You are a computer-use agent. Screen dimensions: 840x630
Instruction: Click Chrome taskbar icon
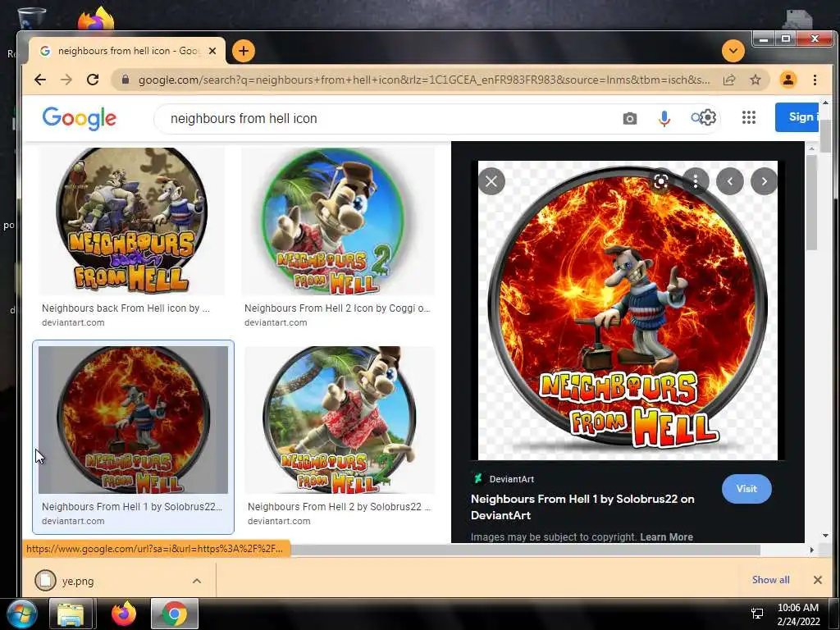coord(175,614)
